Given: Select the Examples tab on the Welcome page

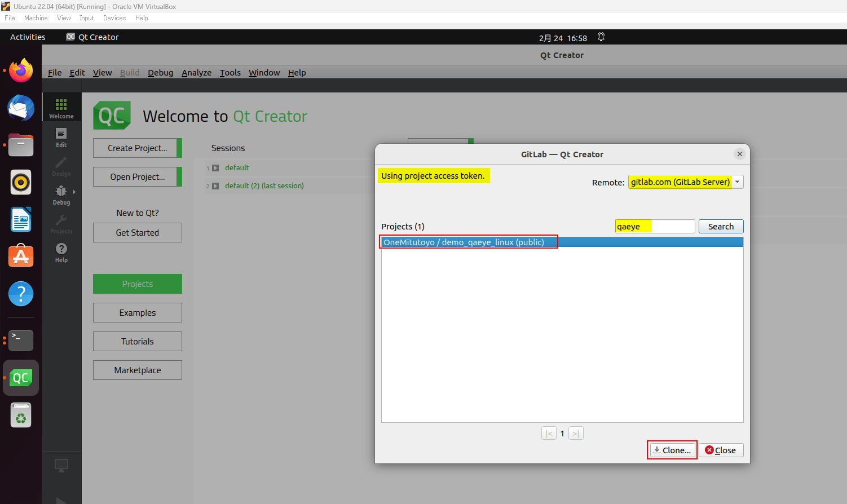Looking at the screenshot, I should (138, 312).
